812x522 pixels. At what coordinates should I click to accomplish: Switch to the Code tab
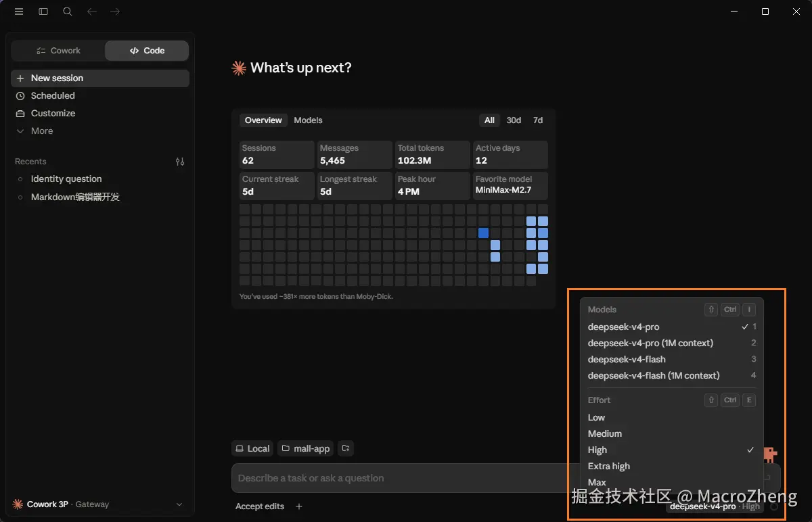147,51
